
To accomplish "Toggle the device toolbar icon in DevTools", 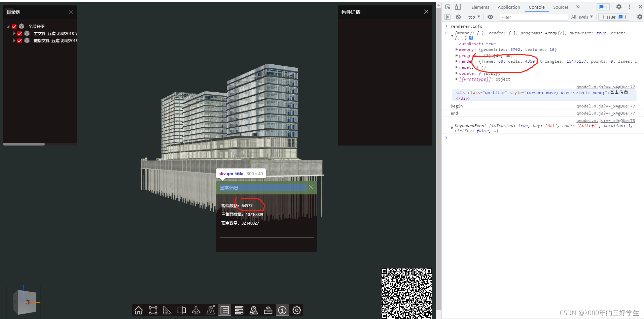I will pyautogui.click(x=458, y=7).
